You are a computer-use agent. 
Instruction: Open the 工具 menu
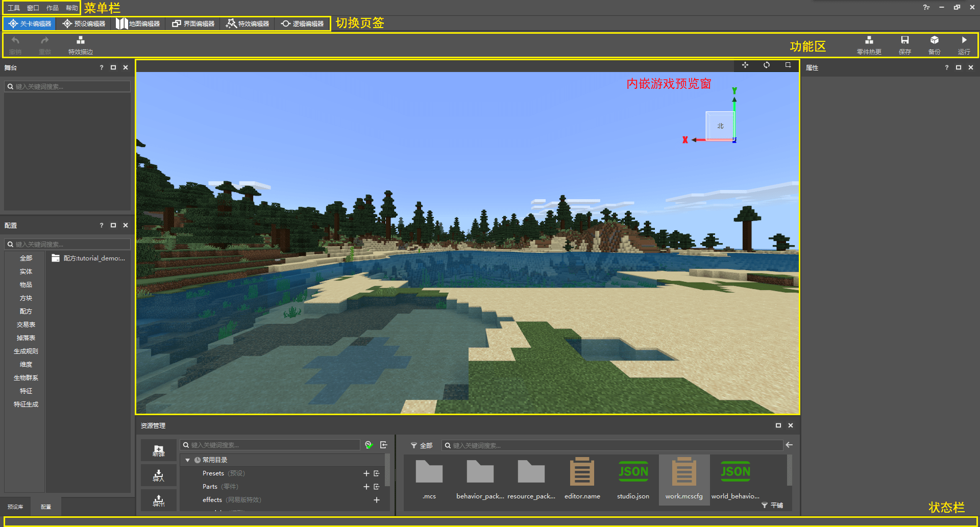14,8
